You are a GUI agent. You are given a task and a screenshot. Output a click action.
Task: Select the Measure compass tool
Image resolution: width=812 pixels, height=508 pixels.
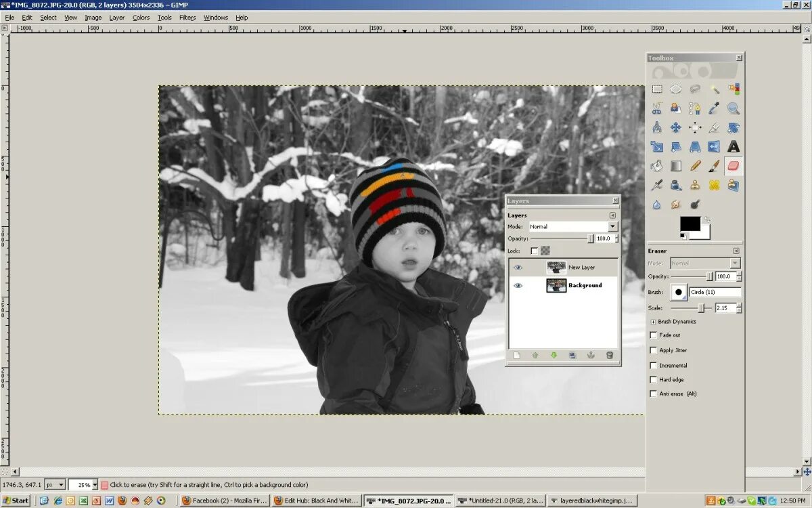point(656,127)
